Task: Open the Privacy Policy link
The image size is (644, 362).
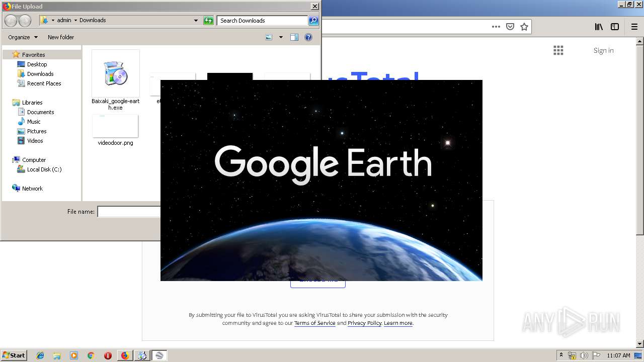Action: point(365,323)
